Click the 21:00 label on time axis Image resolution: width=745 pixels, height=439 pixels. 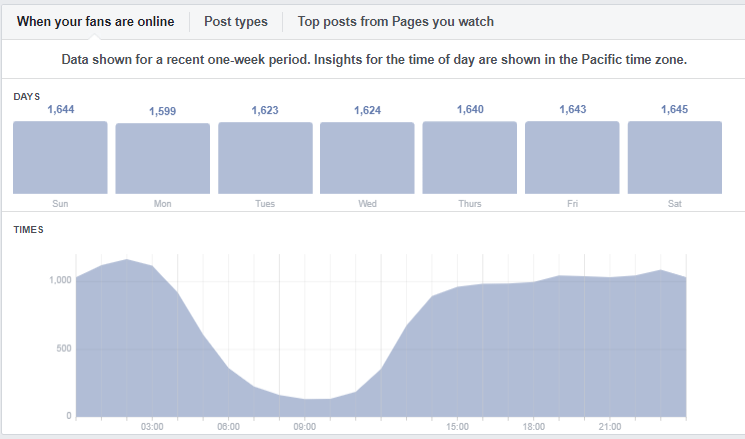[610, 427]
